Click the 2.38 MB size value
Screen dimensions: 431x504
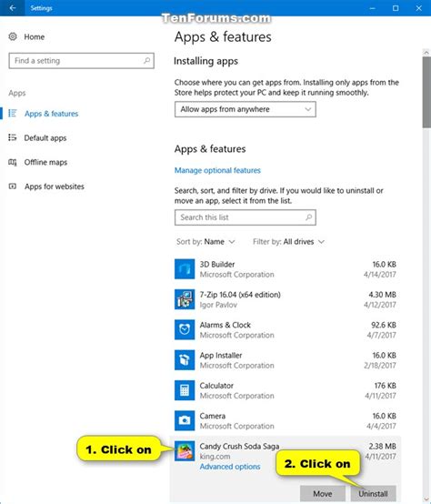coord(382,446)
